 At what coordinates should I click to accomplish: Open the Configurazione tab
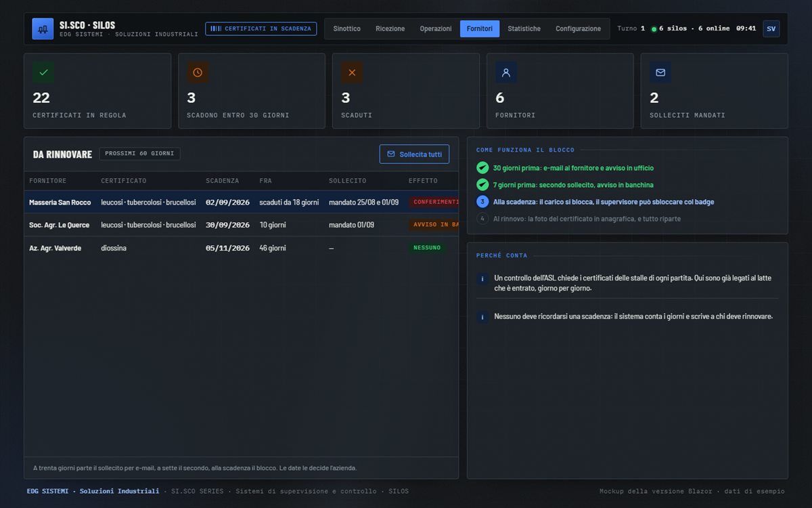click(x=579, y=28)
